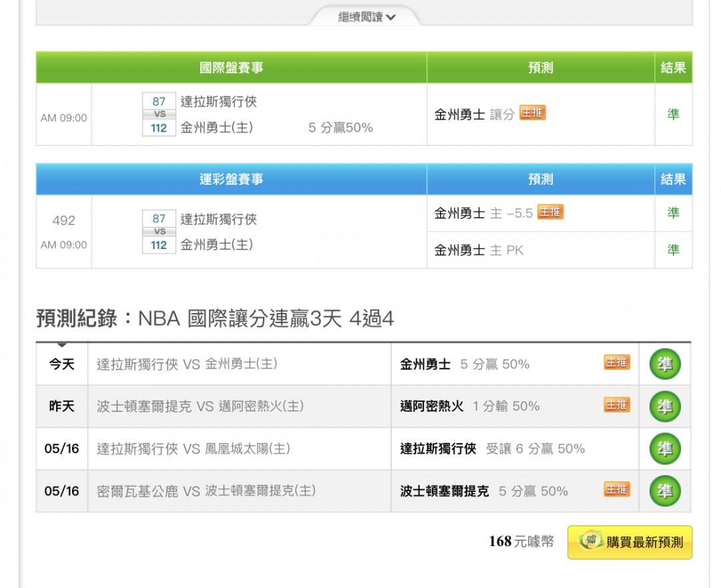Screen dimensions: 721x588
Task: Open 波士頓塞爾提克 VS 邁阿密熱火(主) matchup
Action: click(x=200, y=406)
